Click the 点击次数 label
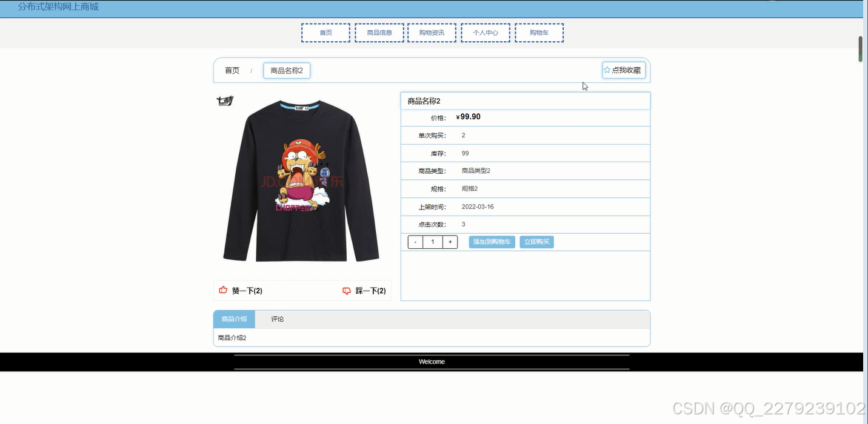868x424 pixels. click(432, 225)
